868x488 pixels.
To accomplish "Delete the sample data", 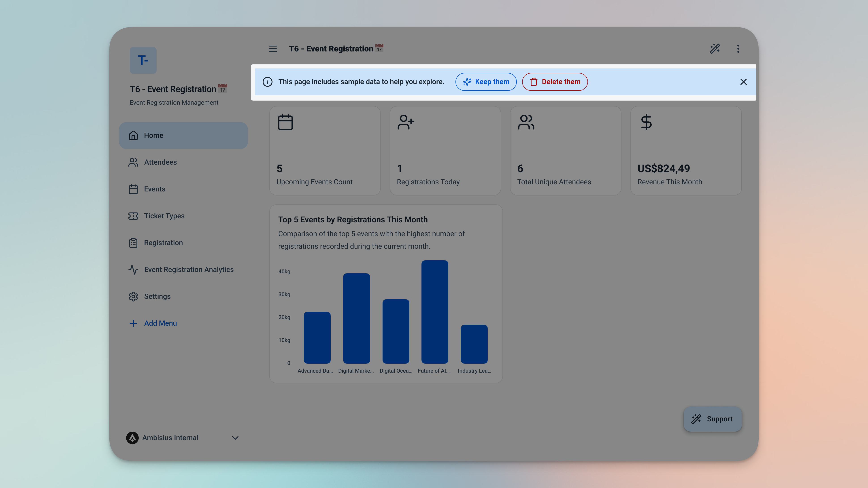I will coord(555,82).
